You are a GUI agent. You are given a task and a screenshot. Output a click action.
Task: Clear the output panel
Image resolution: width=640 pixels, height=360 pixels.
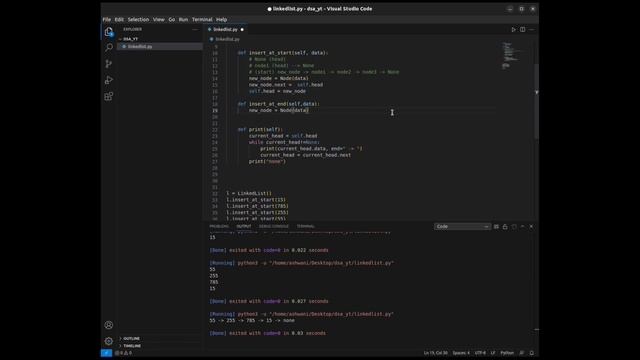coord(496,227)
